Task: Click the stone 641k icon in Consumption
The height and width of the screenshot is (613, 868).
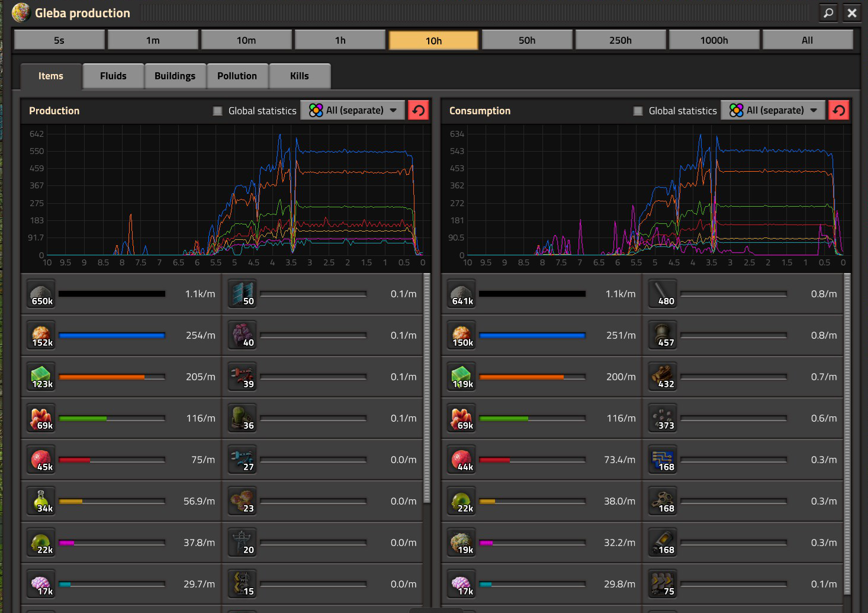Action: click(x=461, y=294)
